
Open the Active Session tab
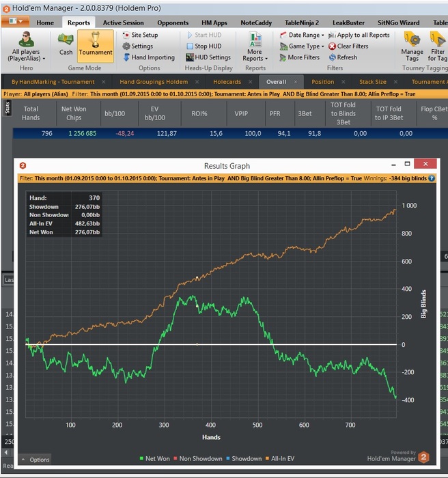(123, 23)
